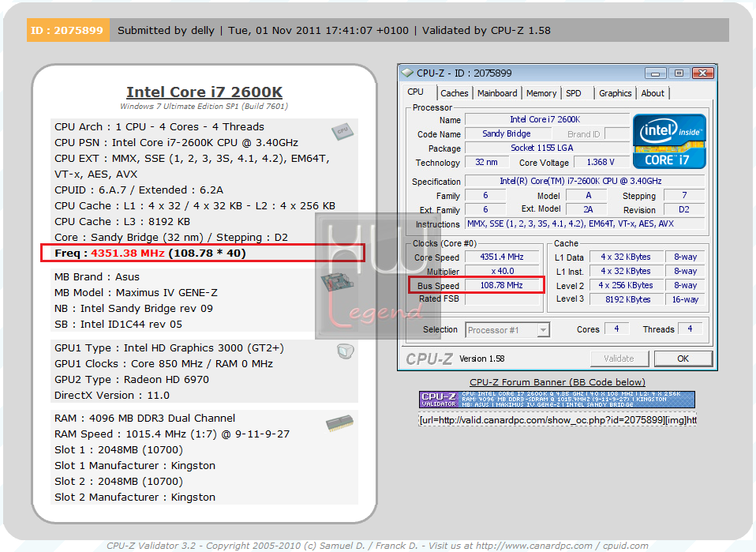Screen dimensions: 756x552
Task: Click the Revision value D2
Action: [x=683, y=209]
